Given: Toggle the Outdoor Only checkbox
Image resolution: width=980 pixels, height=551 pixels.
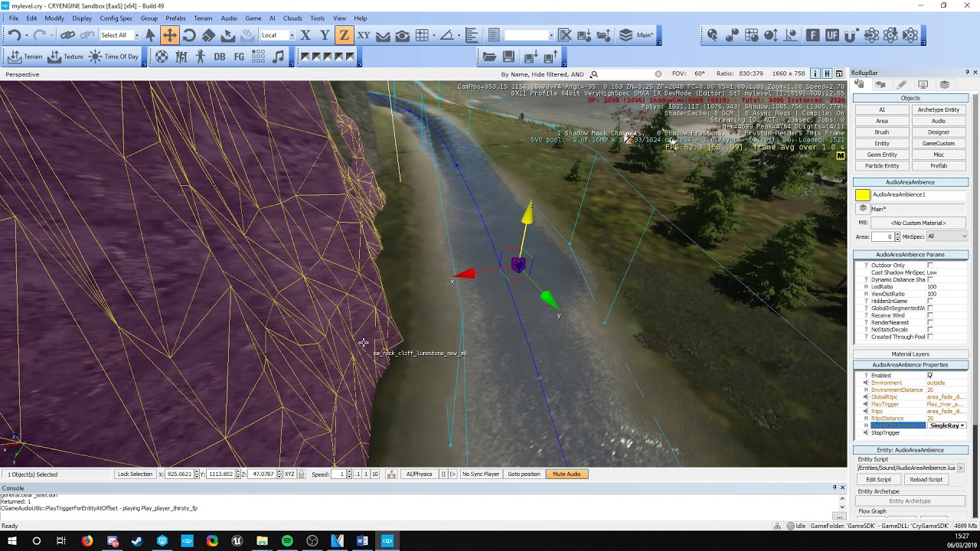Looking at the screenshot, I should click(x=930, y=266).
